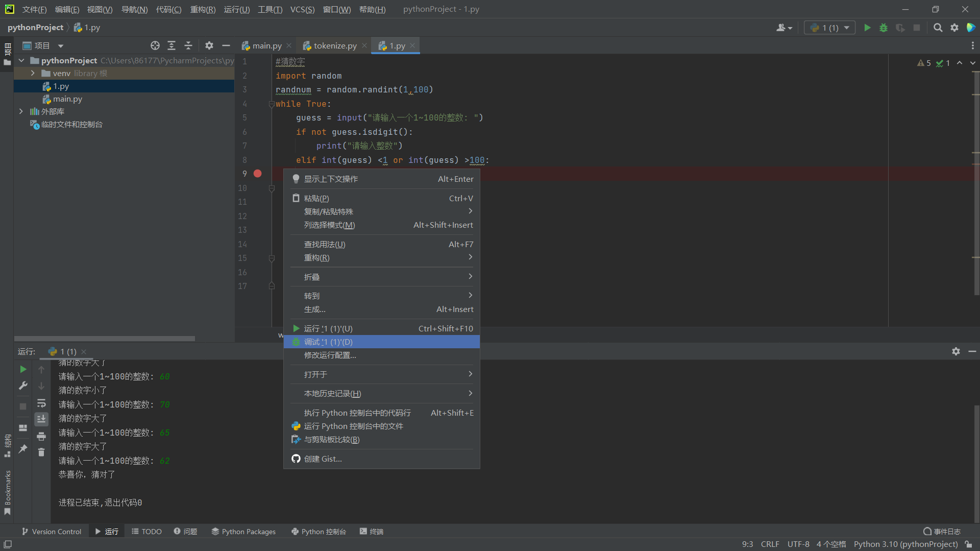Run the program with green play button
Image resolution: width=980 pixels, height=551 pixels.
click(867, 28)
